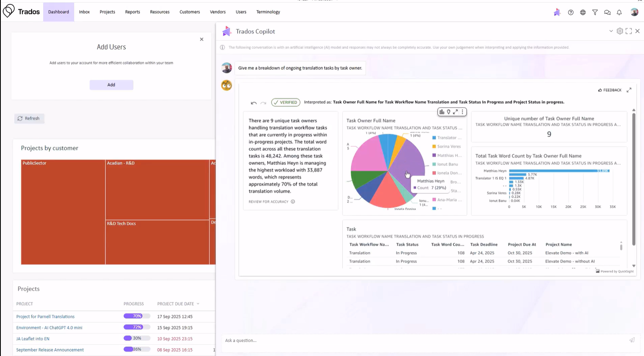Click the Elevate Demo - without AI cell
644x356 pixels.
[570, 261]
